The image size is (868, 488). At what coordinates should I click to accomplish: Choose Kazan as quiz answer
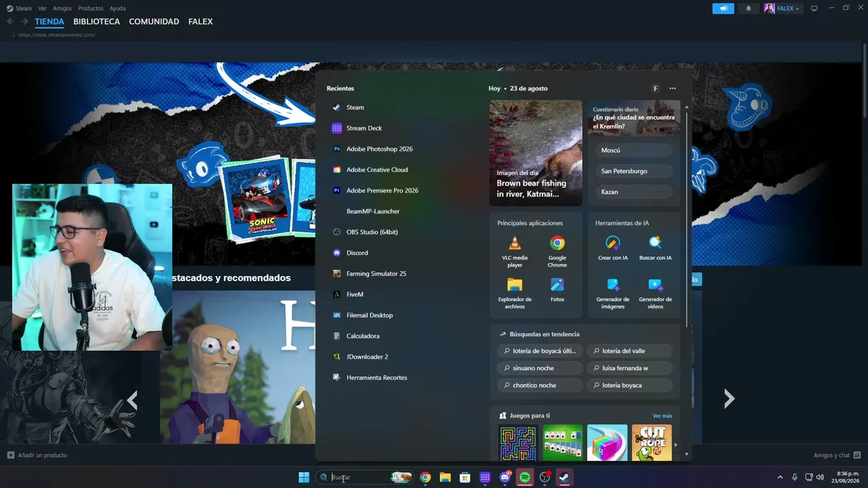(634, 192)
